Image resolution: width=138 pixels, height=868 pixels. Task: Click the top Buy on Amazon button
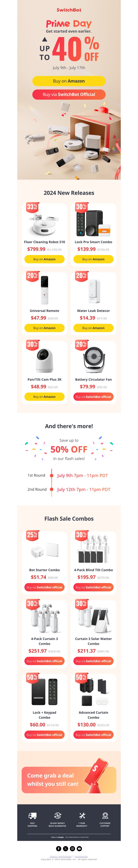pos(69,81)
